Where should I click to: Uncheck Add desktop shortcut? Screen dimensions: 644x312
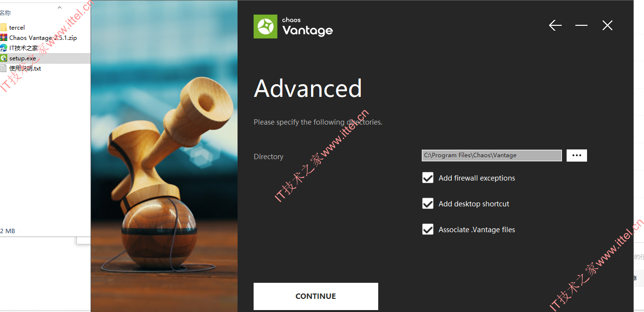(x=428, y=203)
